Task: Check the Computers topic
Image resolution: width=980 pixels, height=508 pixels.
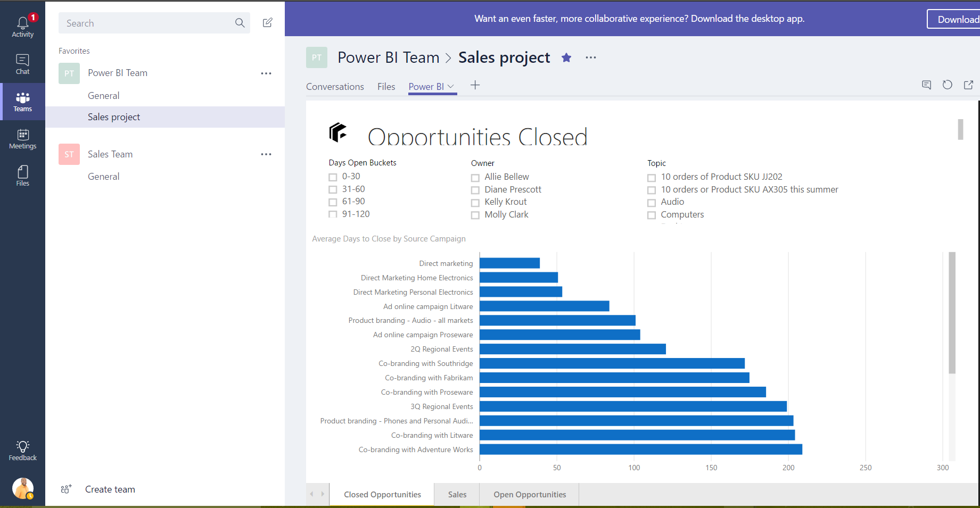Action: 652,215
